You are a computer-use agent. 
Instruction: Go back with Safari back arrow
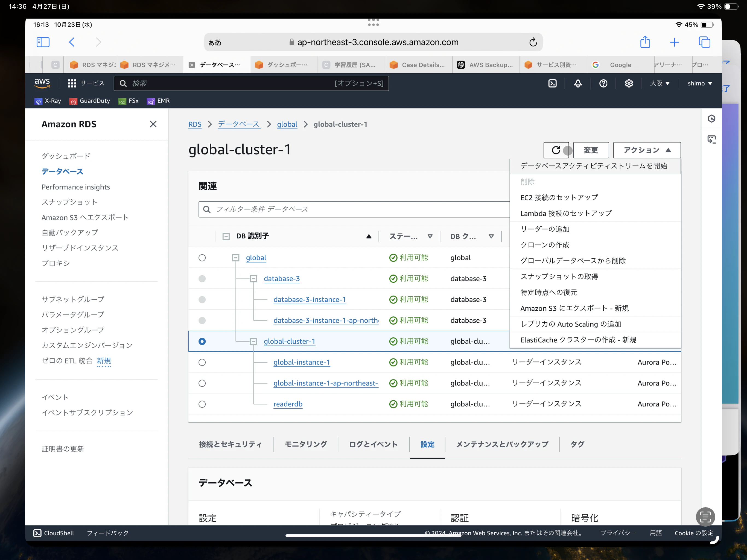click(72, 42)
